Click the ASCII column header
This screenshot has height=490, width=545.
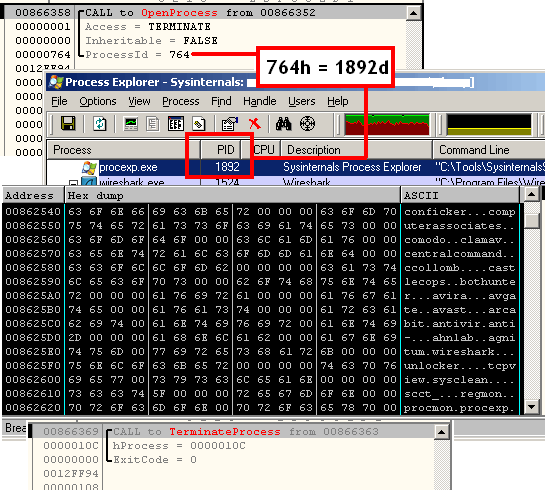point(459,195)
